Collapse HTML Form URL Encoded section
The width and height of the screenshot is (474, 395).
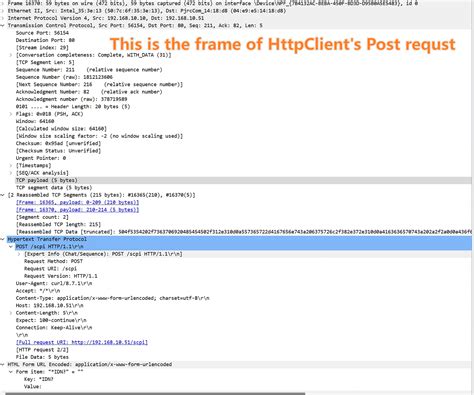click(3, 364)
